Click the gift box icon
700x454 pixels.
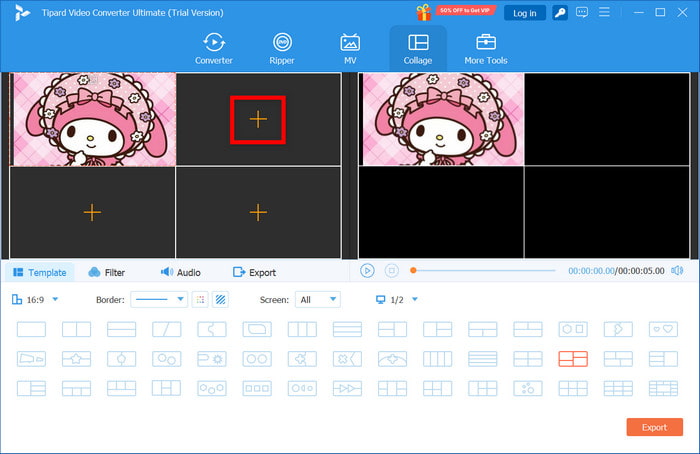click(423, 12)
